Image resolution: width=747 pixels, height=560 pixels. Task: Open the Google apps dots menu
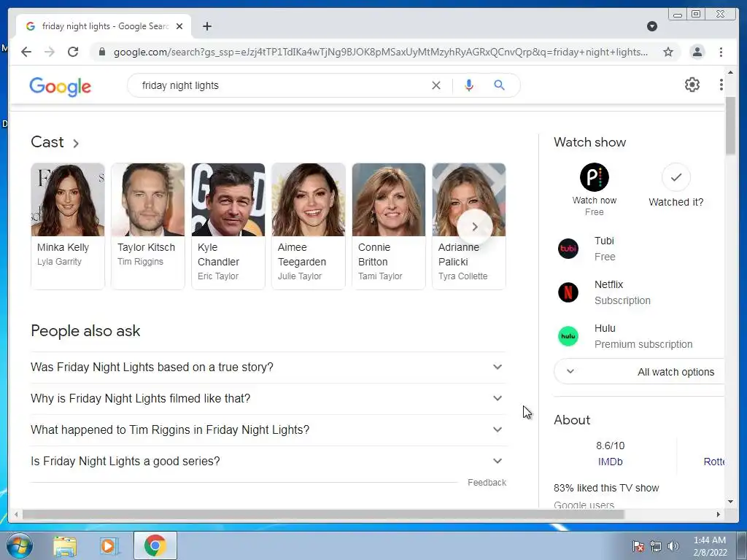tap(721, 85)
